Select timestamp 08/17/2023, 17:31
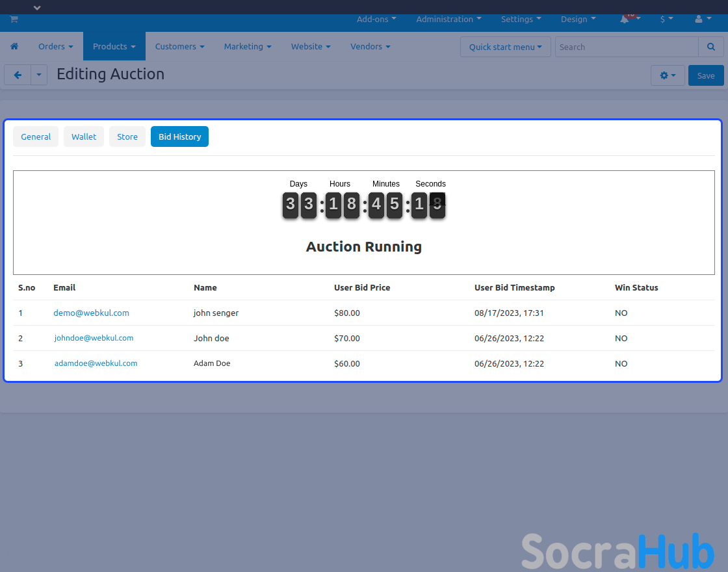This screenshot has width=728, height=572. tap(509, 313)
